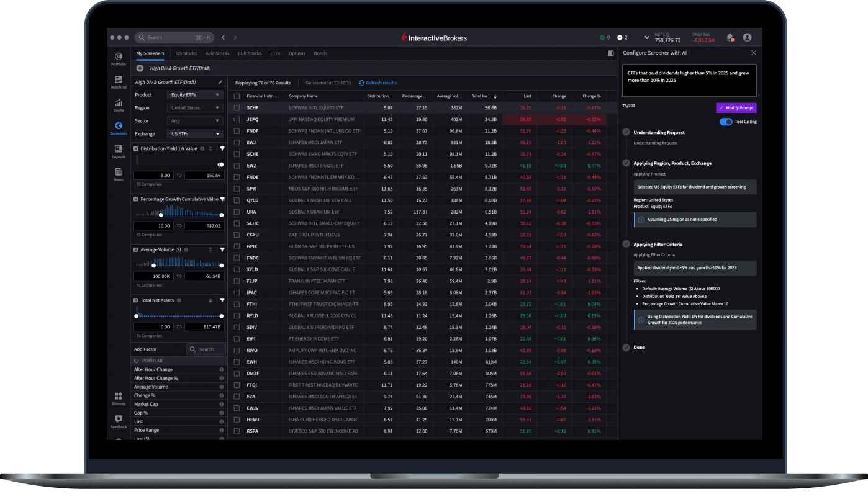Select all rows with header checkbox
The image size is (868, 499).
pyautogui.click(x=237, y=96)
